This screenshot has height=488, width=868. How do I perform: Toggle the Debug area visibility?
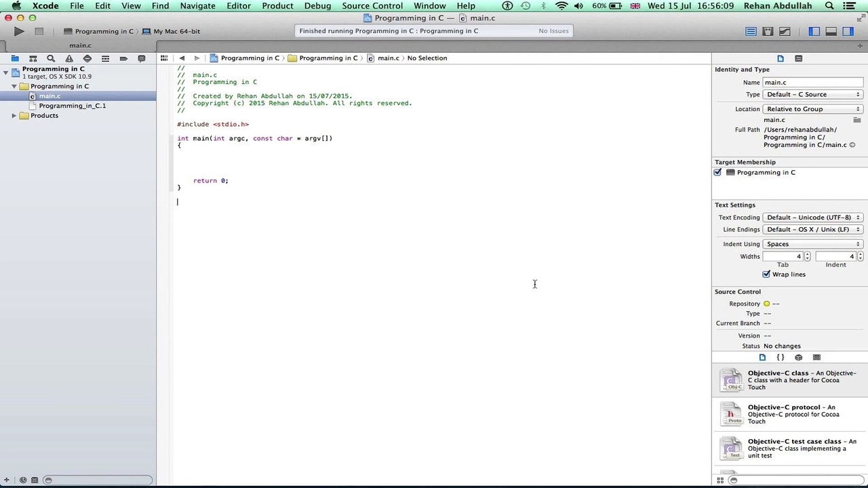tap(831, 31)
